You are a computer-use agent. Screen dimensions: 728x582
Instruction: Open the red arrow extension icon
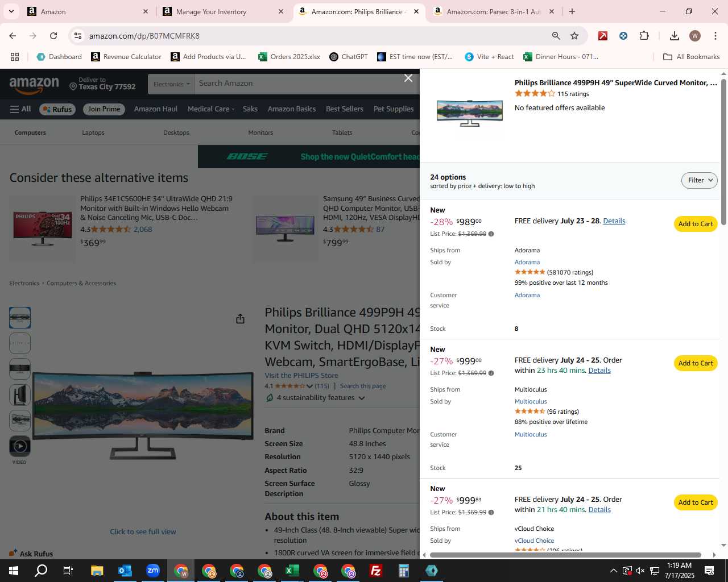(x=603, y=36)
